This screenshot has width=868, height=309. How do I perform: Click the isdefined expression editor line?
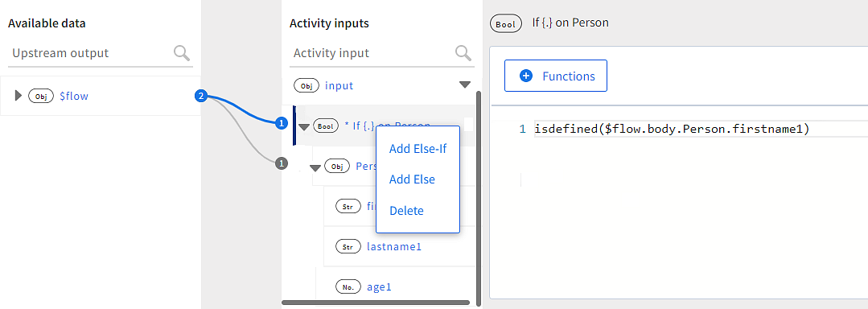pyautogui.click(x=672, y=129)
